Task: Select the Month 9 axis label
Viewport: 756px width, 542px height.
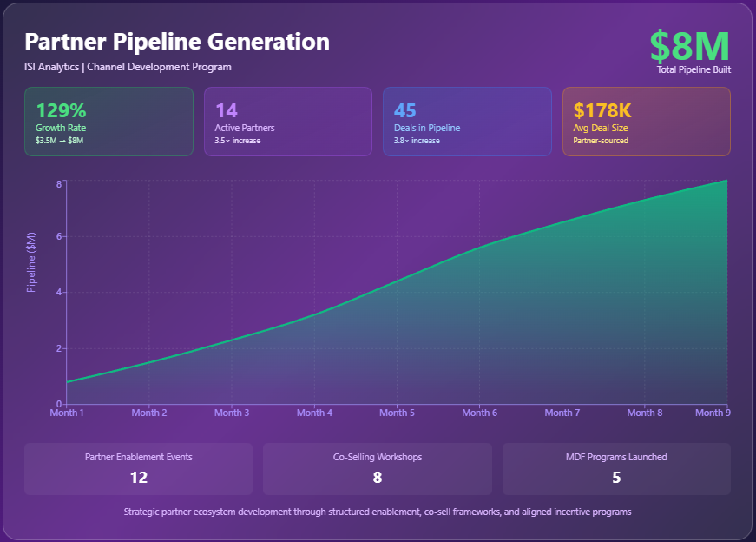Action: coord(712,413)
